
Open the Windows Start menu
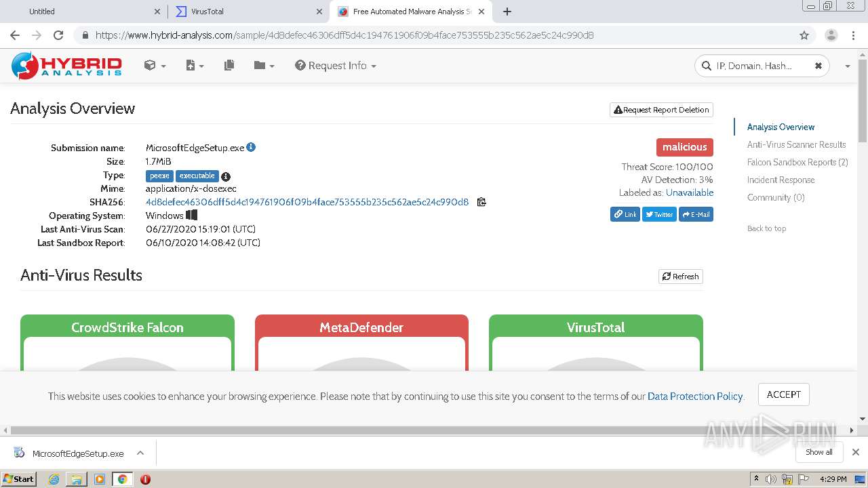18,479
